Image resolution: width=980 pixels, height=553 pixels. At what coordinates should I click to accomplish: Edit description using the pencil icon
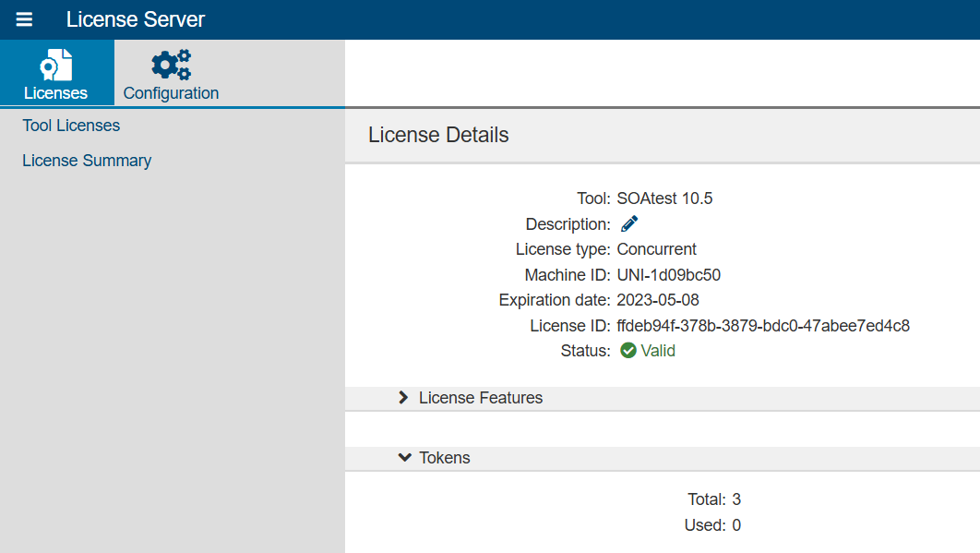tap(629, 223)
